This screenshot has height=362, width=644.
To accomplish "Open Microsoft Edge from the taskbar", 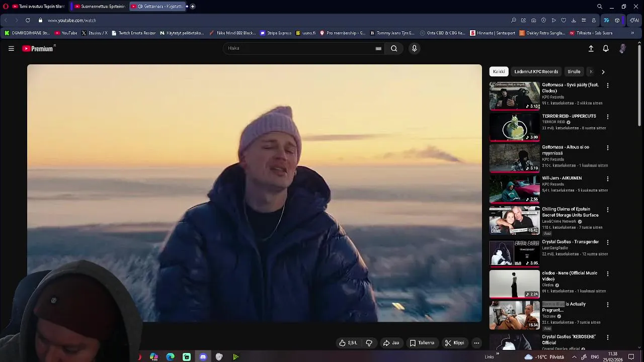I will click(170, 357).
